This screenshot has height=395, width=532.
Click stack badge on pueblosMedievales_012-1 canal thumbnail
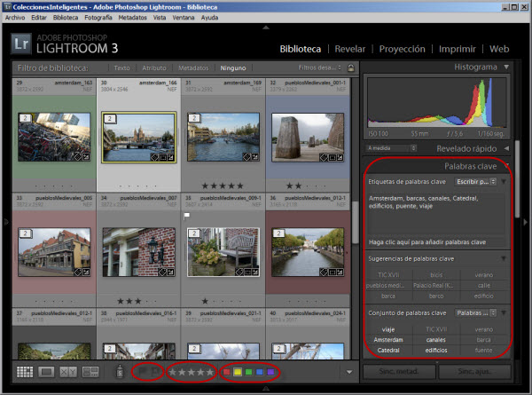point(278,233)
